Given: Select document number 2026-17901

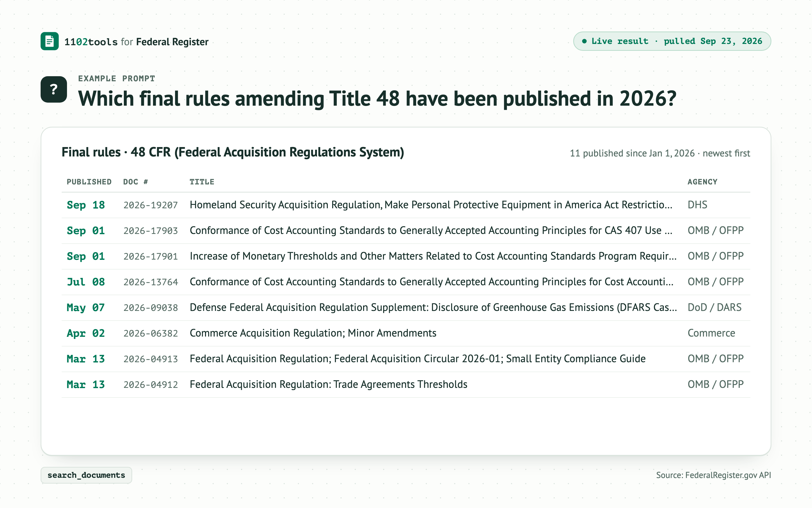Looking at the screenshot, I should click(151, 256).
